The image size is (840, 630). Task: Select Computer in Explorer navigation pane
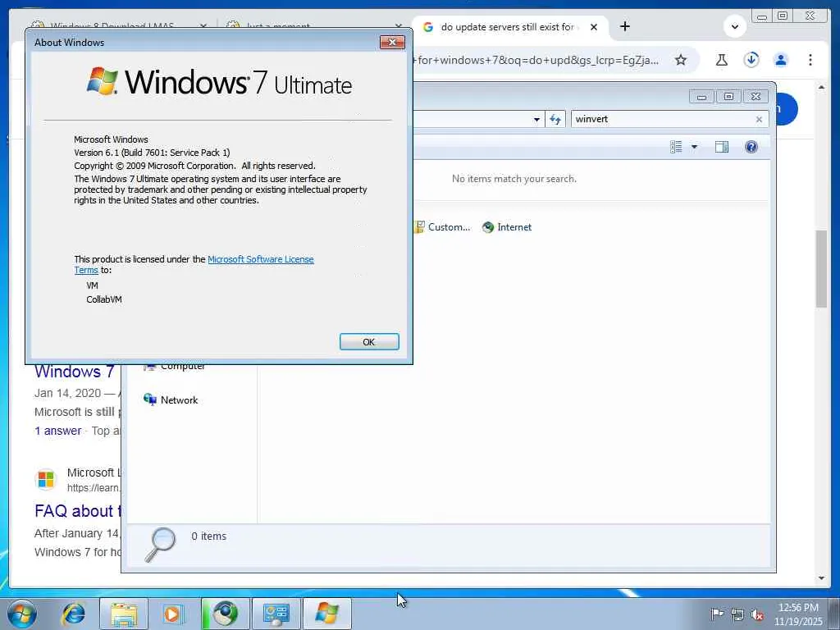(x=175, y=367)
